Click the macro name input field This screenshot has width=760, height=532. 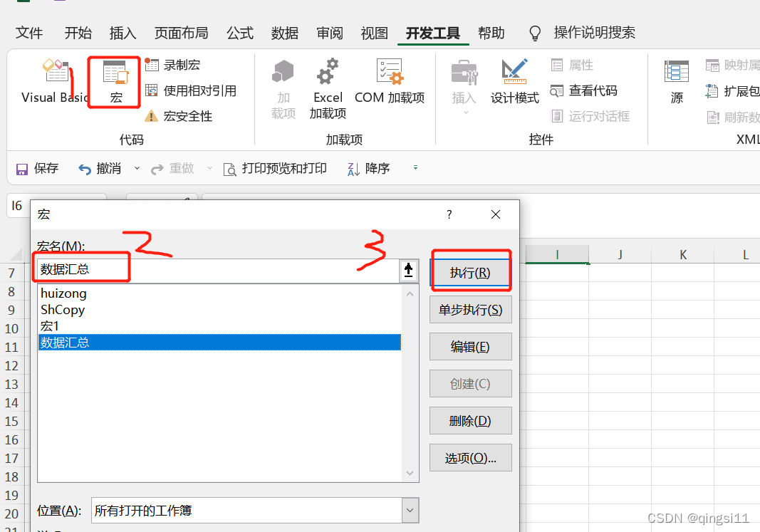tap(218, 270)
